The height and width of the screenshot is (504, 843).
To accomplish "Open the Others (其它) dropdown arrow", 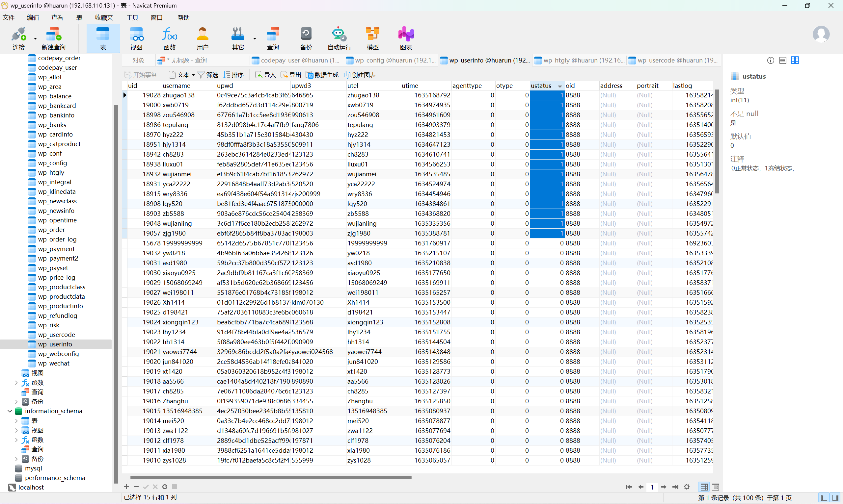I will pos(255,39).
